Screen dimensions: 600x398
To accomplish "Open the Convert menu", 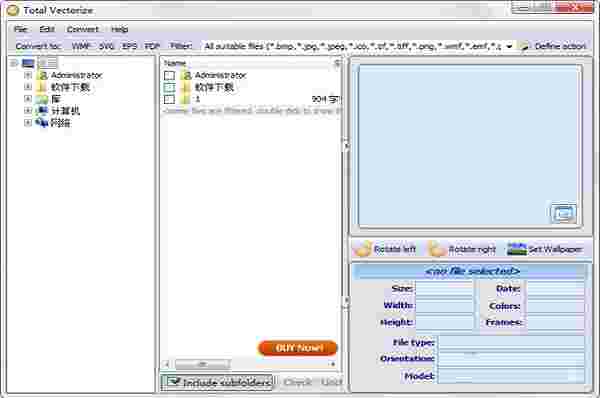I will pos(83,29).
